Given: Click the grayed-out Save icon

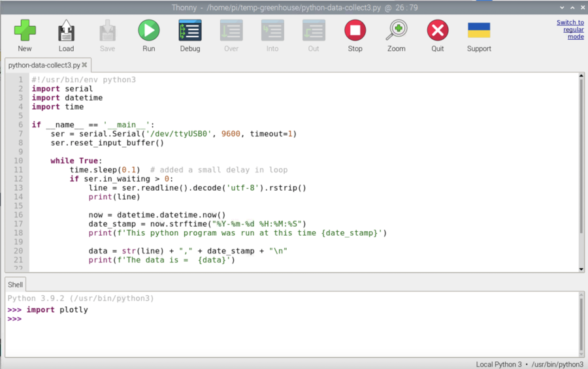Looking at the screenshot, I should (x=107, y=31).
